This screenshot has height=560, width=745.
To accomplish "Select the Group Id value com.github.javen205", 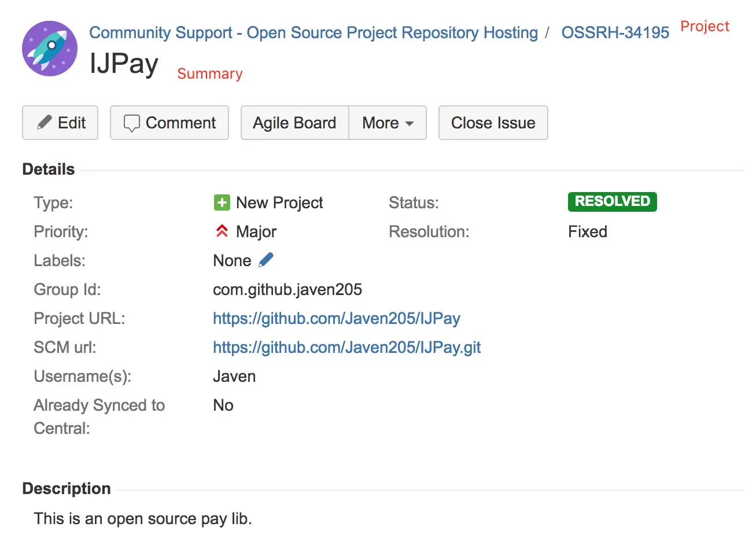I will click(x=287, y=289).
